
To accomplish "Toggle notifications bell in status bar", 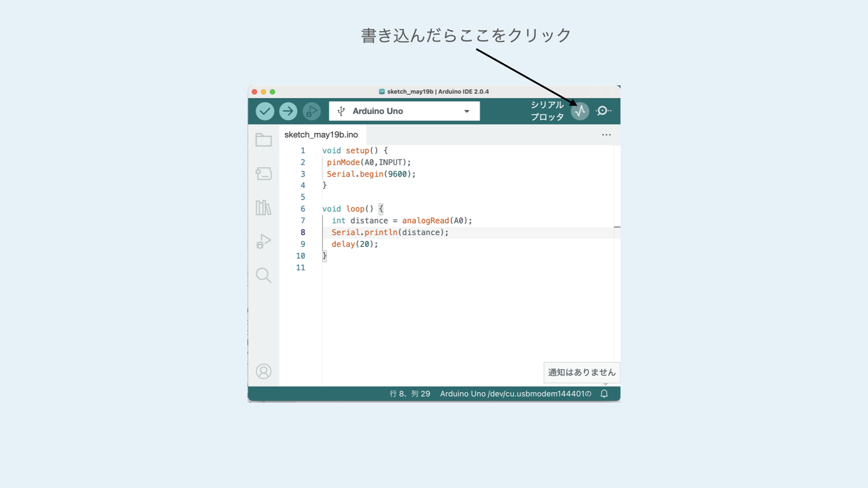I will pyautogui.click(x=604, y=394).
